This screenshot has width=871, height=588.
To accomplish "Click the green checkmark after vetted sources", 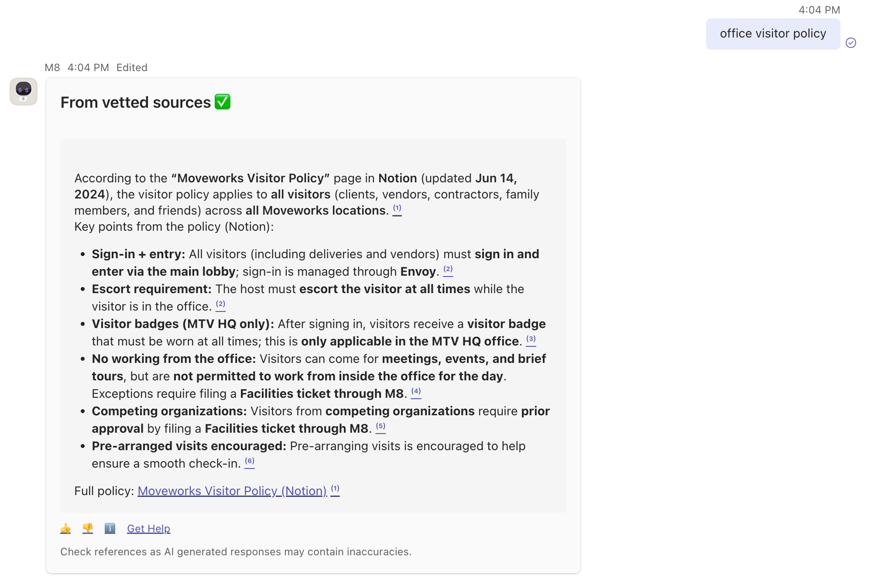I will [x=223, y=102].
